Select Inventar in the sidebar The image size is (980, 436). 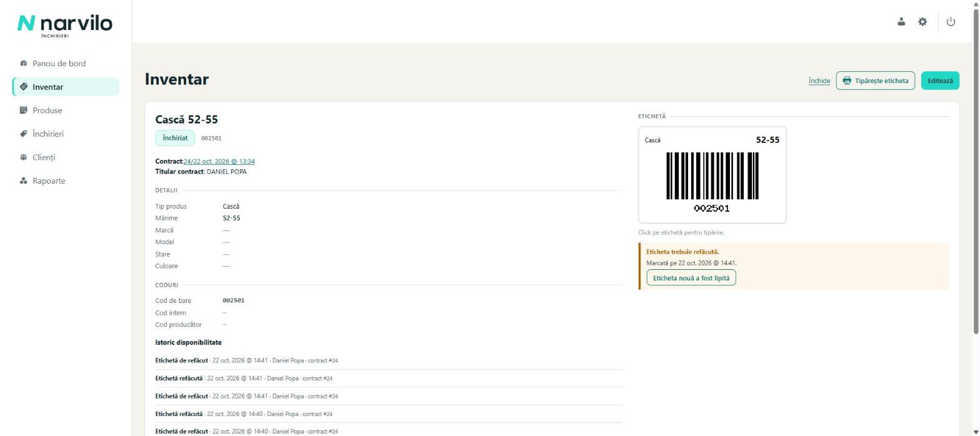[x=66, y=87]
